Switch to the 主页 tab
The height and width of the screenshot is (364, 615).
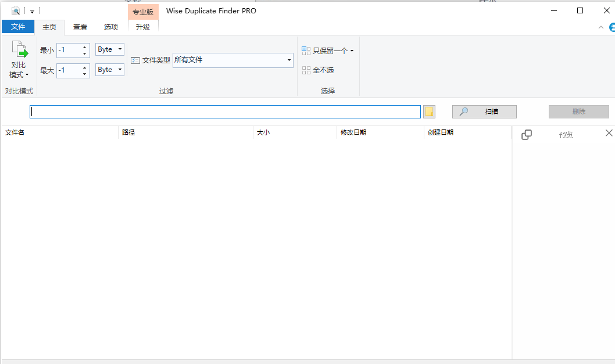[x=49, y=27]
